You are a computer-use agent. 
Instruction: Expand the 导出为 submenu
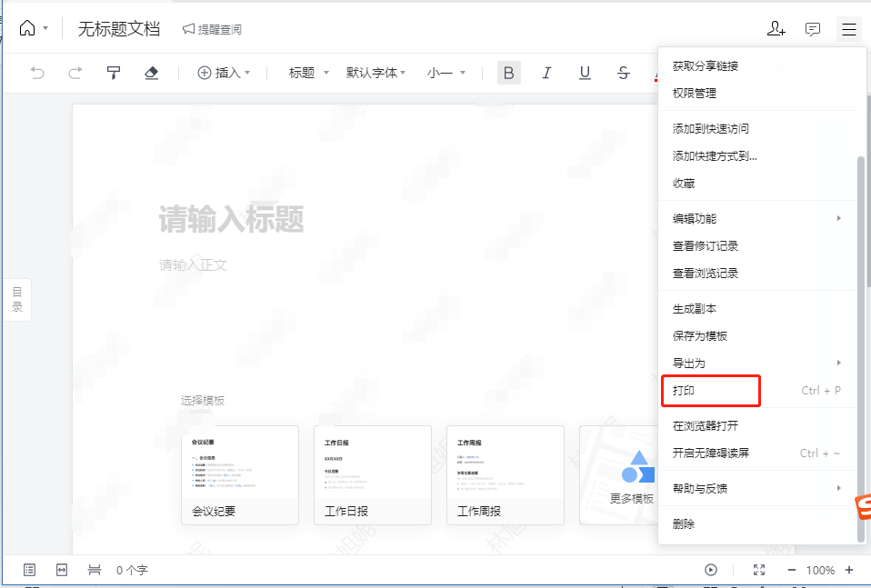pos(757,364)
